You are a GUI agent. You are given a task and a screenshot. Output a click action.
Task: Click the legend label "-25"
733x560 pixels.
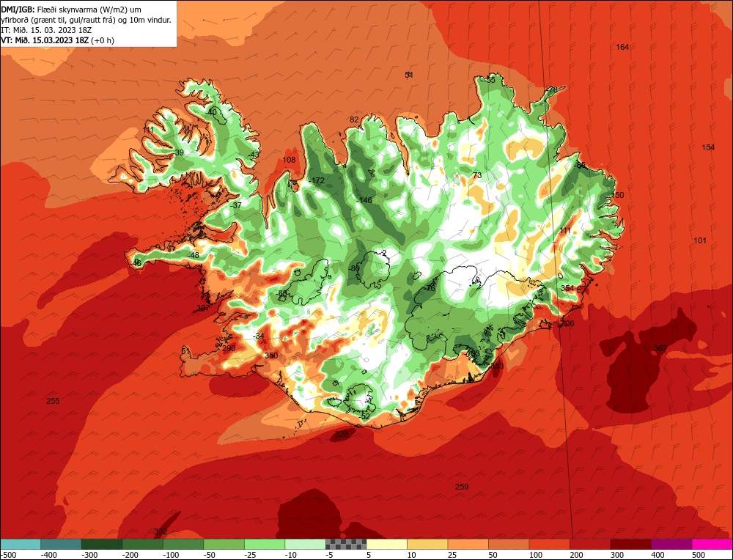click(251, 555)
